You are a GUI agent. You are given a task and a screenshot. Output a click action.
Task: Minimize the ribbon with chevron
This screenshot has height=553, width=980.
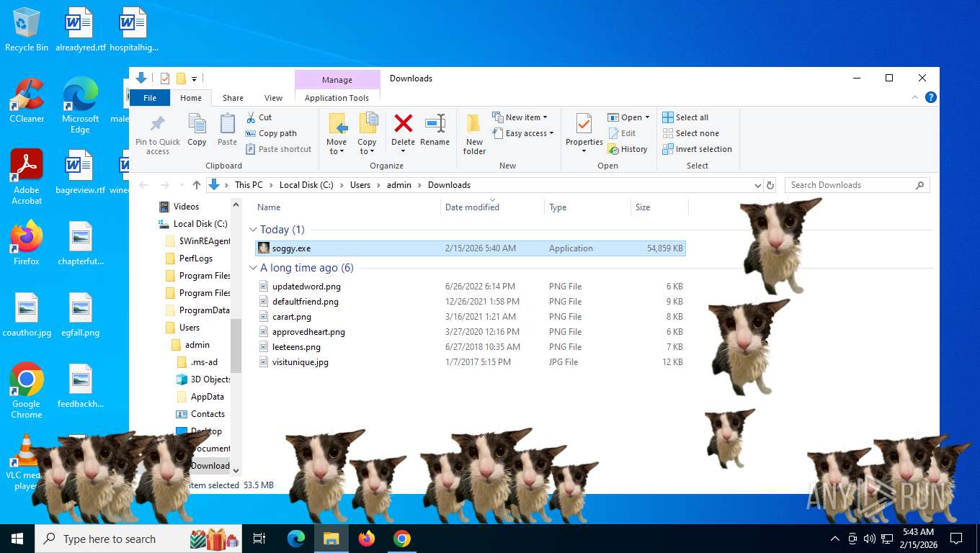(x=915, y=97)
